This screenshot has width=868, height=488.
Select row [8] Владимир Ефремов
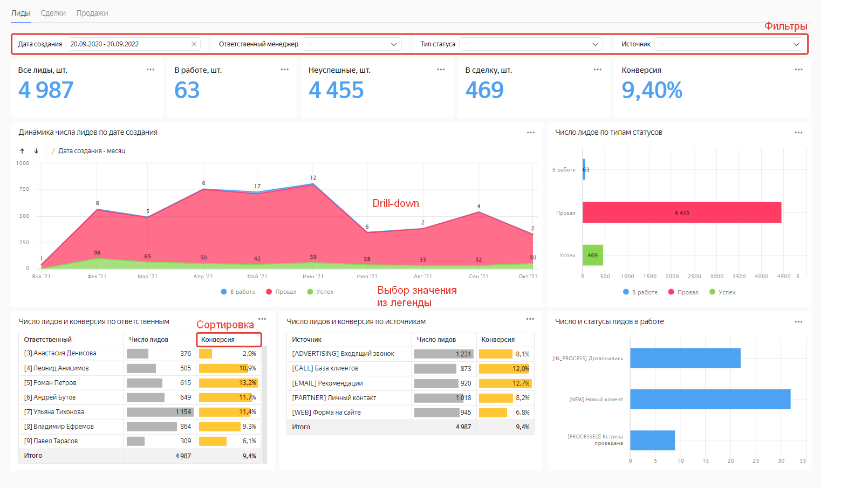tap(140, 427)
